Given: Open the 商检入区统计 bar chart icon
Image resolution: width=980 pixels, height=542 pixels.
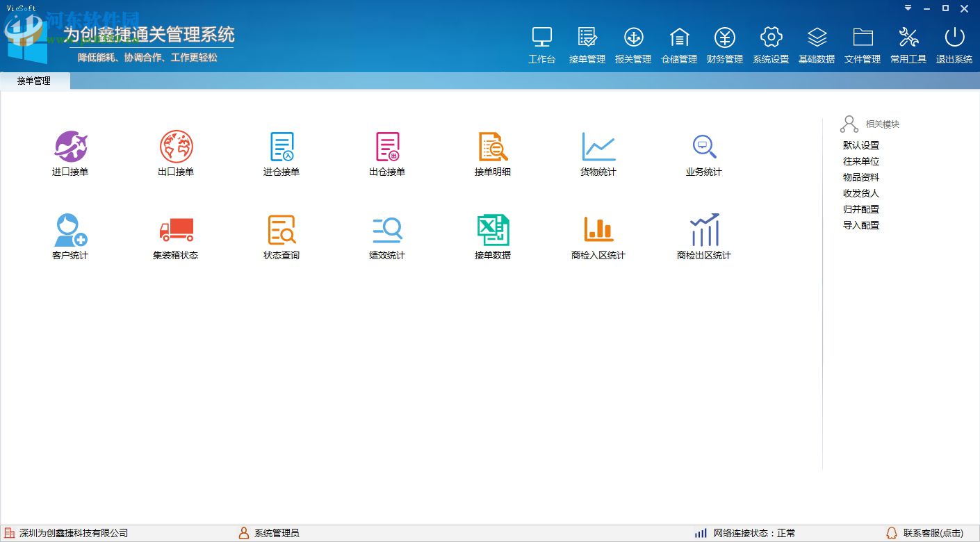Looking at the screenshot, I should point(598,230).
